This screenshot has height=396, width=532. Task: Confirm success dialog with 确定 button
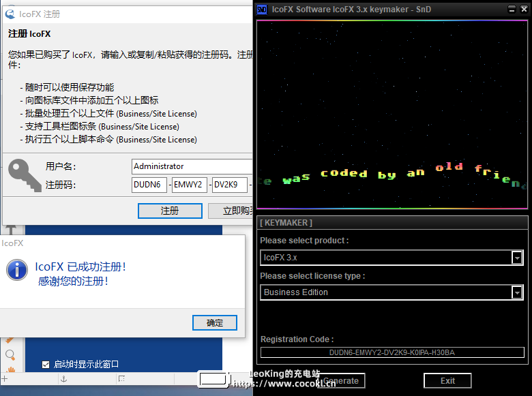point(215,323)
